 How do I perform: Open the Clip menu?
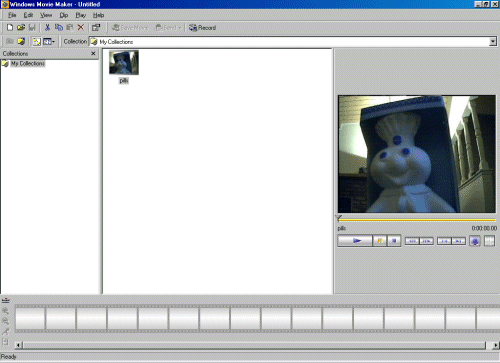click(64, 15)
